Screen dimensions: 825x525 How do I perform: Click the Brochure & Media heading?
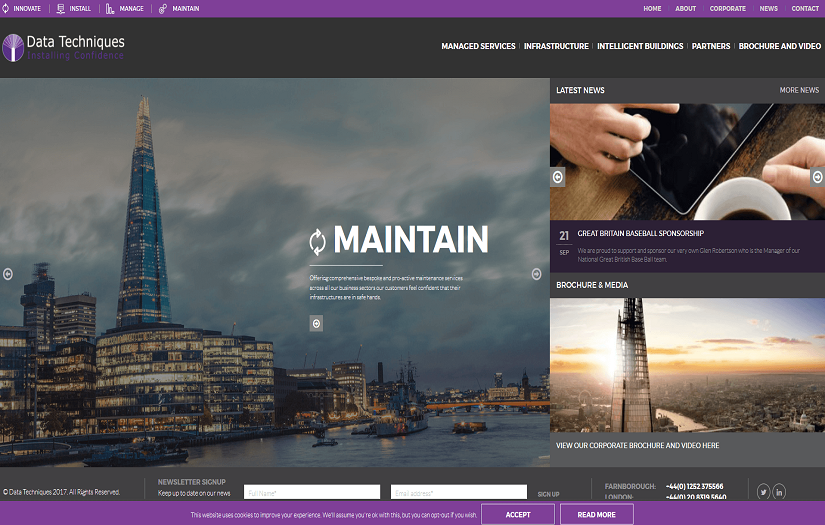pyautogui.click(x=592, y=285)
